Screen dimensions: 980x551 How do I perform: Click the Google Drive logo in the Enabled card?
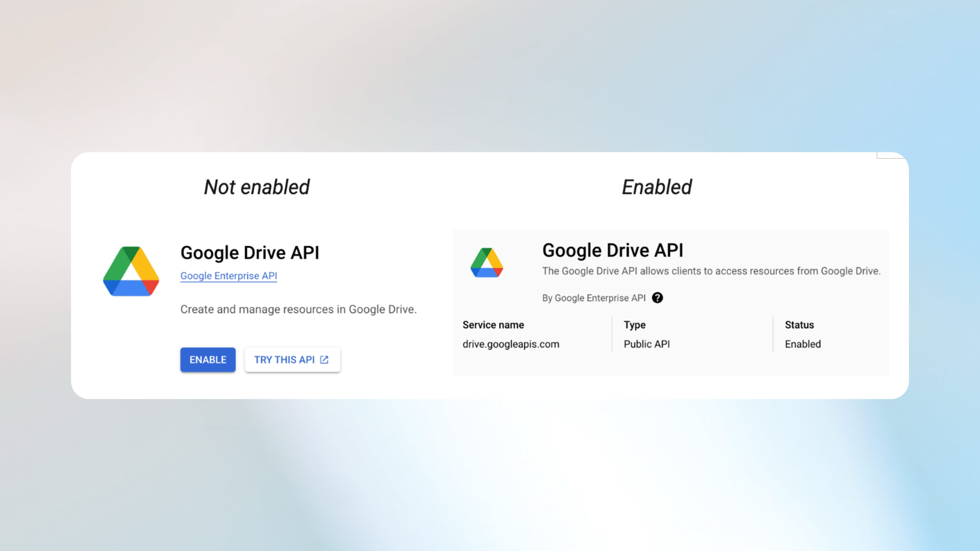[x=487, y=263]
